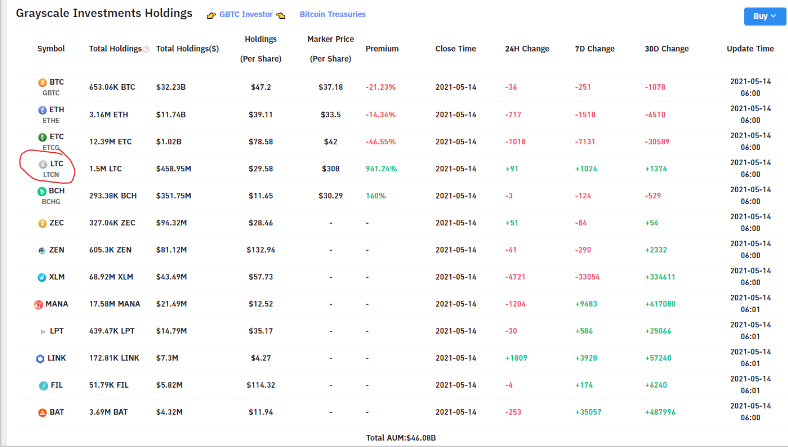Image resolution: width=788 pixels, height=447 pixels.
Task: Click the Ethereum ETH coin icon
Action: point(42,110)
